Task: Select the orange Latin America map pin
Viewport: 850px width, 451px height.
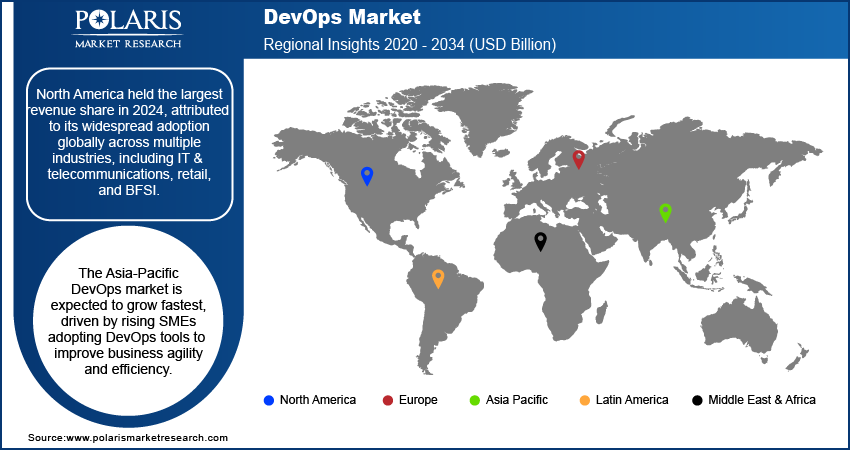Action: point(438,278)
